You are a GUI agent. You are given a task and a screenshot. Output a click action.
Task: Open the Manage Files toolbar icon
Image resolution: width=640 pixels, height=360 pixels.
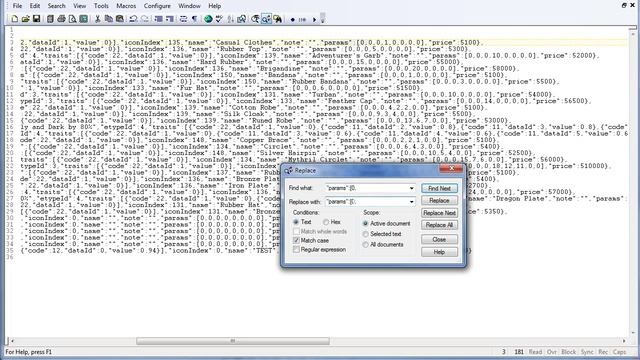[x=50, y=19]
